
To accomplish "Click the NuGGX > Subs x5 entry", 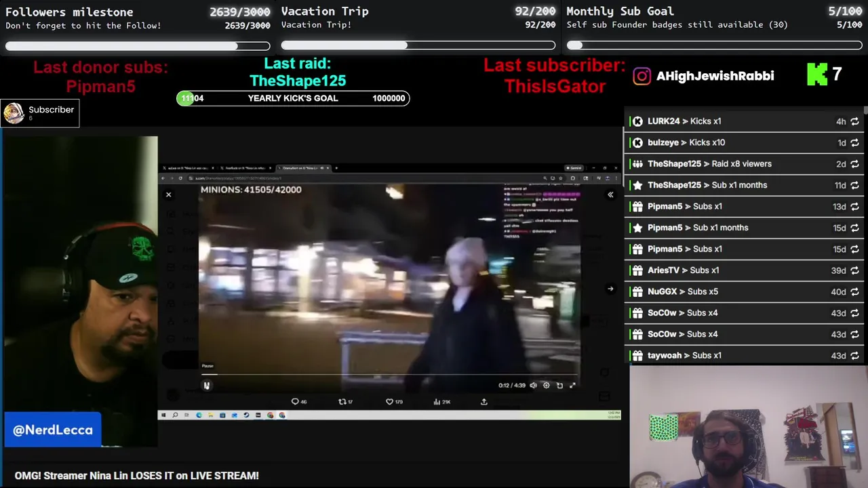I will click(744, 291).
